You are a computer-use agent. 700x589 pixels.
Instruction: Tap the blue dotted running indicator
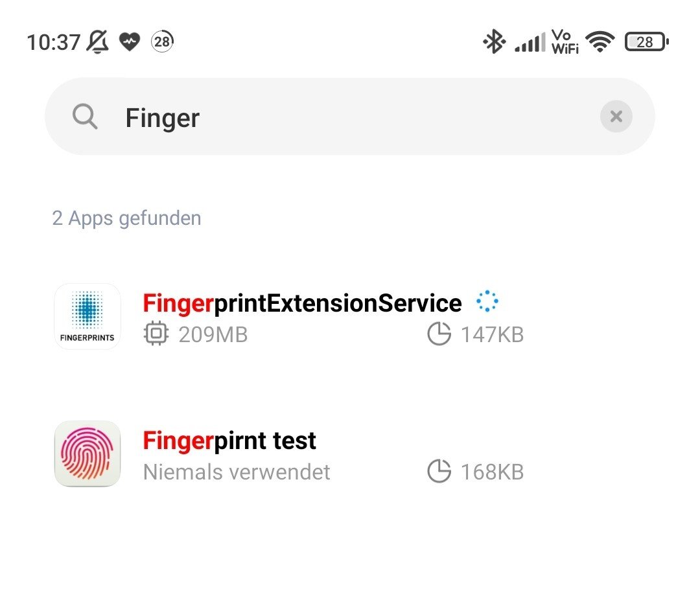click(x=487, y=301)
